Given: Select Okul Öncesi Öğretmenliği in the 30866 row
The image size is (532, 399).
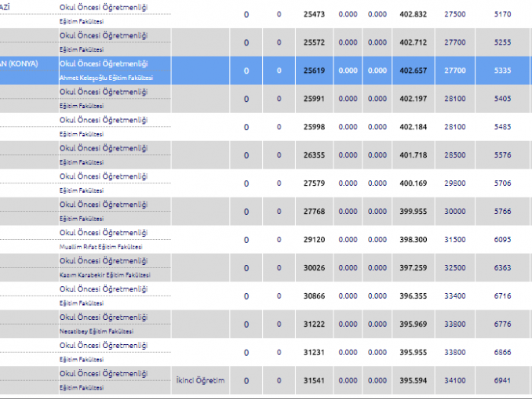Looking at the screenshot, I should [x=103, y=289].
